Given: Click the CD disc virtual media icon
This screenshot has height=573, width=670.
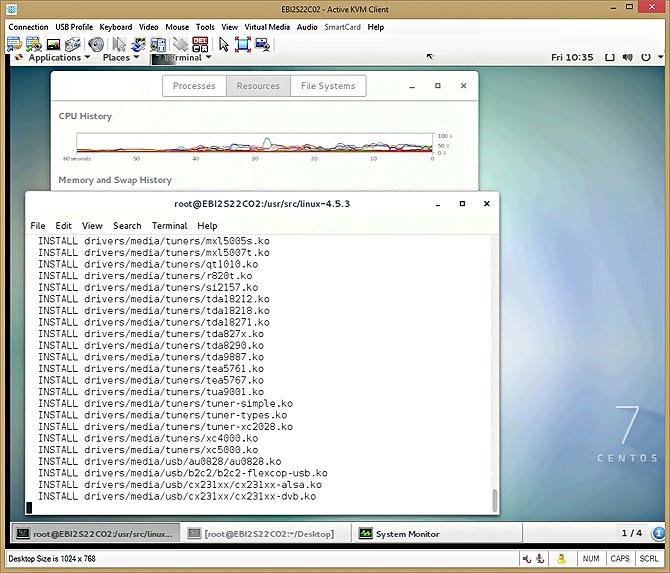Looking at the screenshot, I should (x=96, y=44).
